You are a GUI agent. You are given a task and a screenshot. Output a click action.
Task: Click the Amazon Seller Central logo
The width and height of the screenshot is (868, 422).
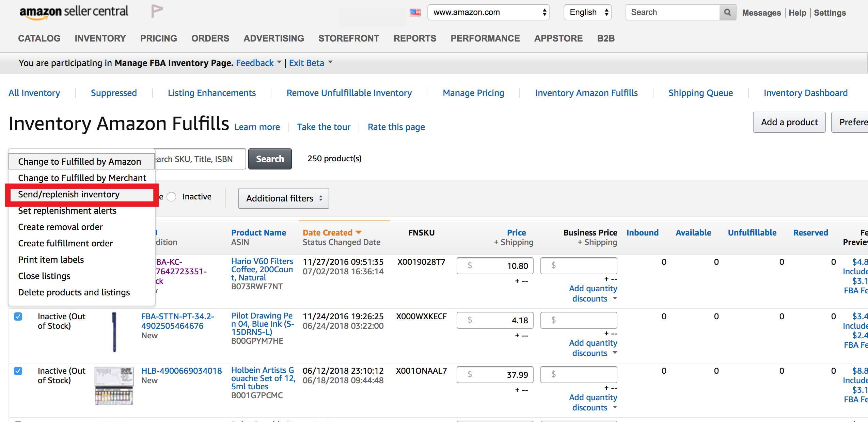[74, 12]
